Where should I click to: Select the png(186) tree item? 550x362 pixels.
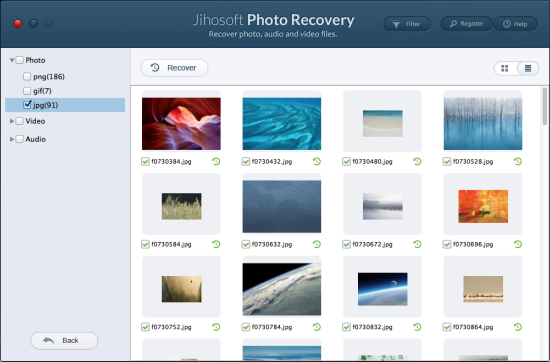(x=49, y=76)
